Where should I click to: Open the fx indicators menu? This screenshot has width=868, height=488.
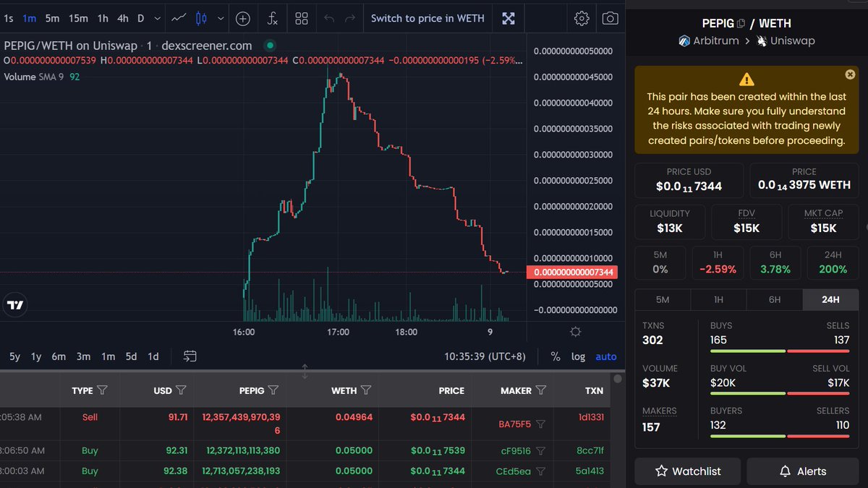(x=273, y=18)
